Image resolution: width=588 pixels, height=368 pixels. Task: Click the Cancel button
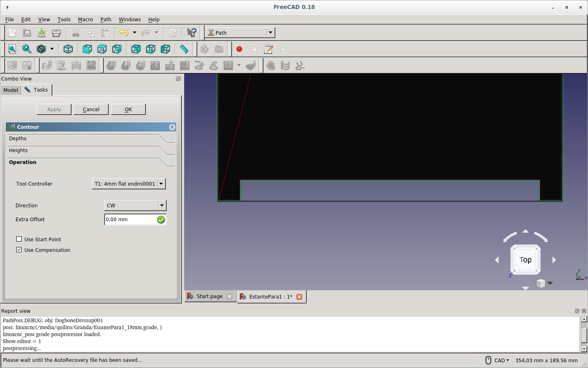[91, 110]
